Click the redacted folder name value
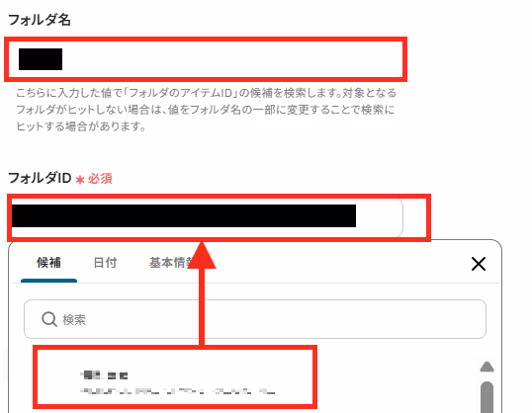 [x=41, y=59]
